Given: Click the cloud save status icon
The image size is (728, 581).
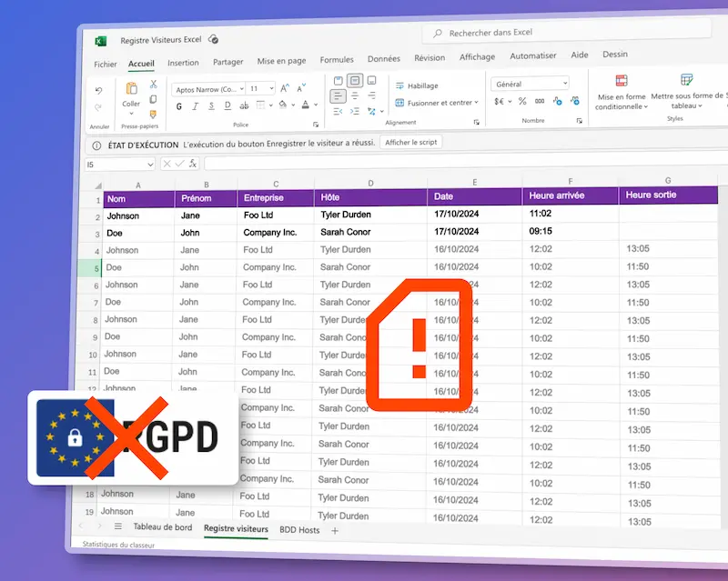Looking at the screenshot, I should point(213,39).
